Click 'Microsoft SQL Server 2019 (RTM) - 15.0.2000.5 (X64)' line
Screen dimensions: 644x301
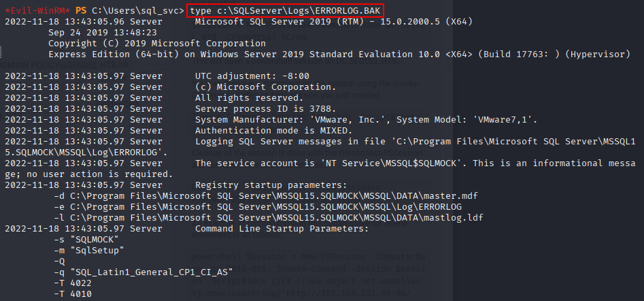333,22
